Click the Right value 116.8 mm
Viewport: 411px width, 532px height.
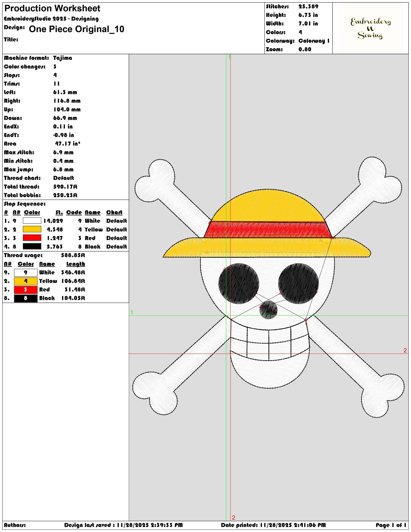click(x=67, y=101)
